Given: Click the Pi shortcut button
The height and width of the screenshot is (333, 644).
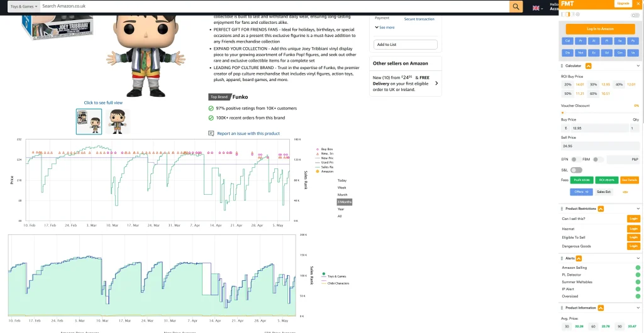Looking at the screenshot, I should point(607,41).
